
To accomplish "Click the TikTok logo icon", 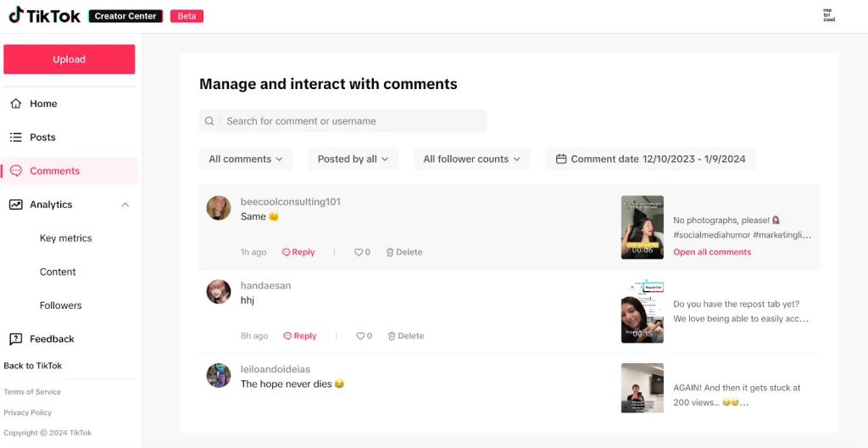I will [16, 15].
